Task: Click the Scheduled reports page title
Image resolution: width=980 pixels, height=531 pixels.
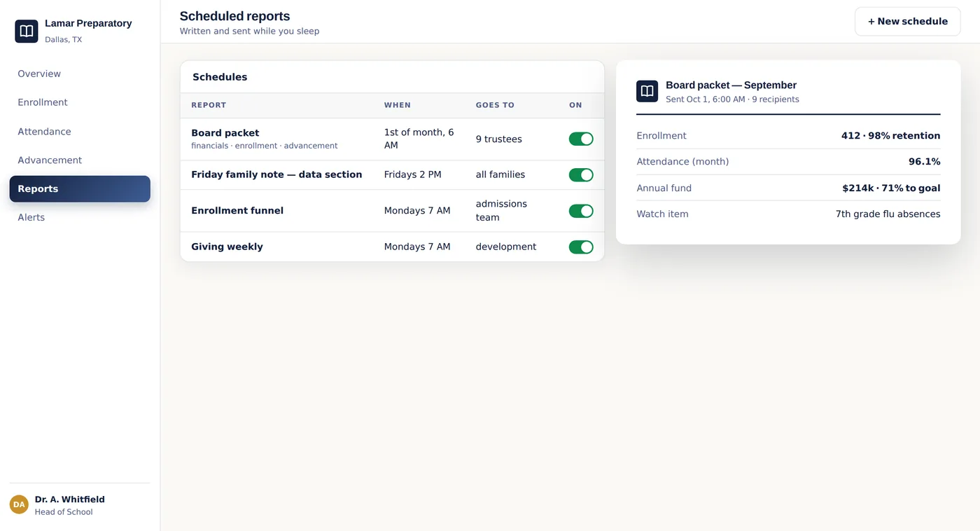Action: (x=234, y=16)
